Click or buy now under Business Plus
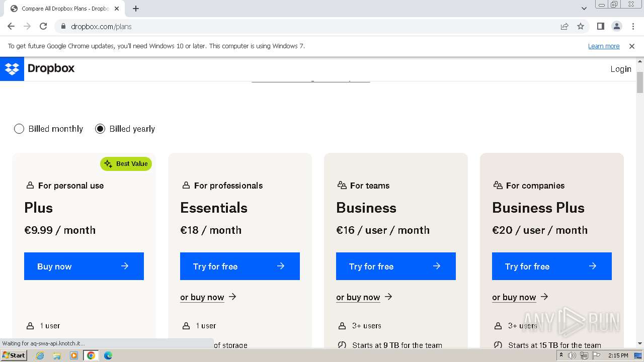 pos(520,297)
